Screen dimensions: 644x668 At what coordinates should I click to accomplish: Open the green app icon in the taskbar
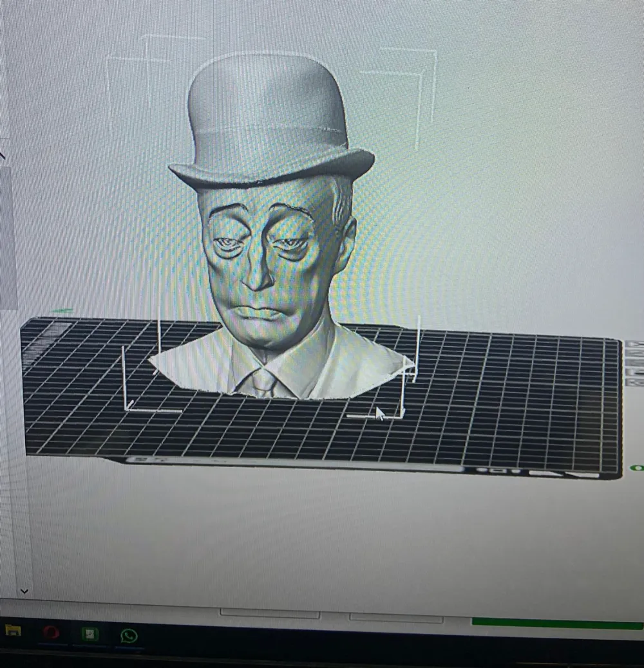pyautogui.click(x=90, y=634)
